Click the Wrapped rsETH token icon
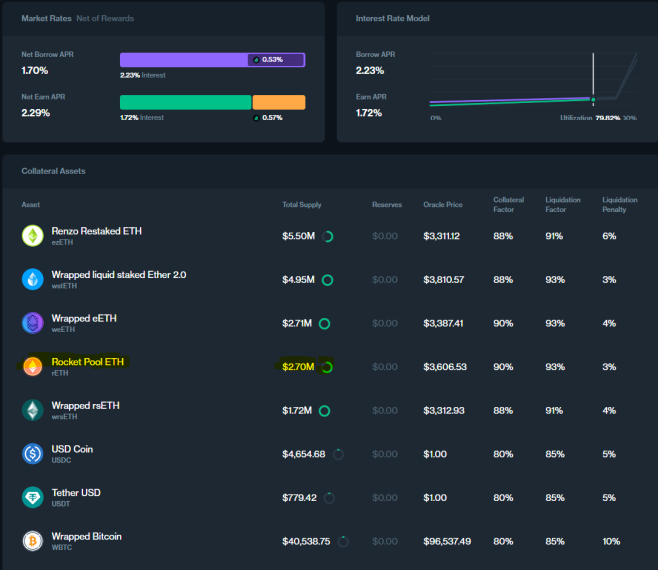The width and height of the screenshot is (658, 570). (33, 410)
